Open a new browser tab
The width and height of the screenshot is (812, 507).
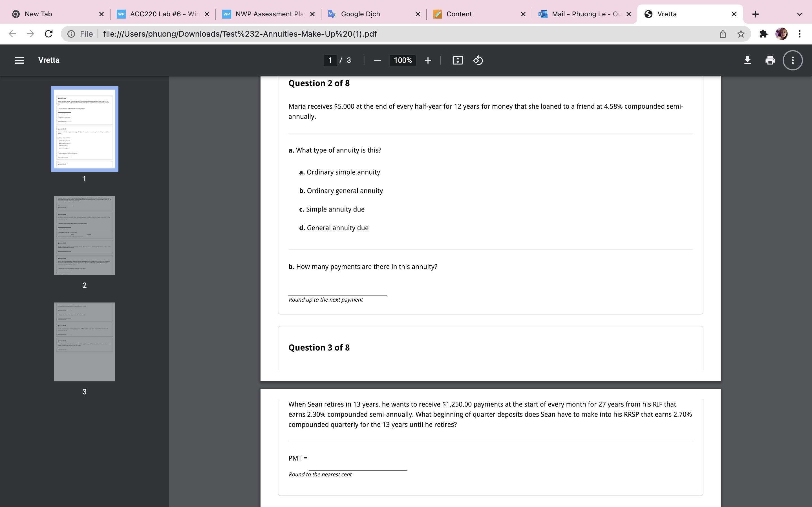(x=756, y=14)
